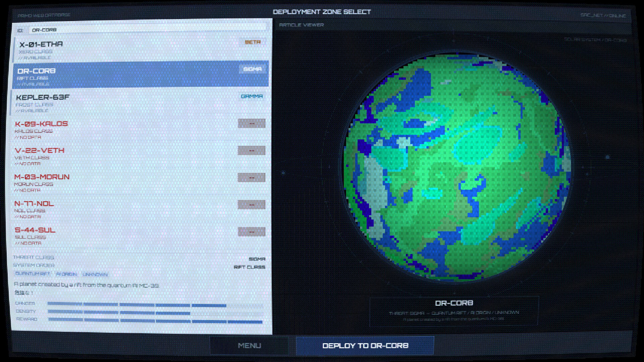Screen dimensions: 644x362
Task: Click the BETA threat badge
Action: pos(253,42)
